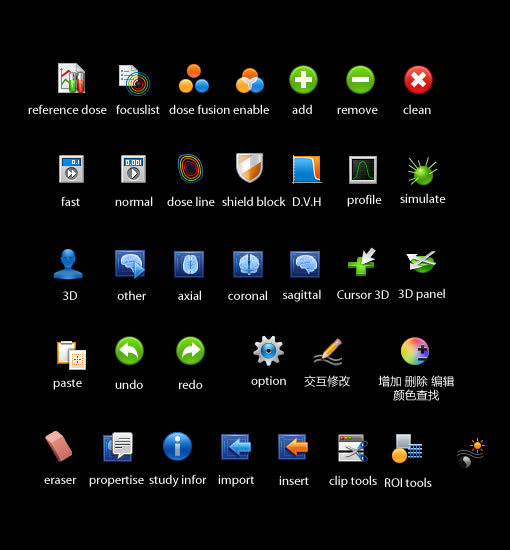Choose the normal calculation speed icon
510x550 pixels.
(x=133, y=169)
